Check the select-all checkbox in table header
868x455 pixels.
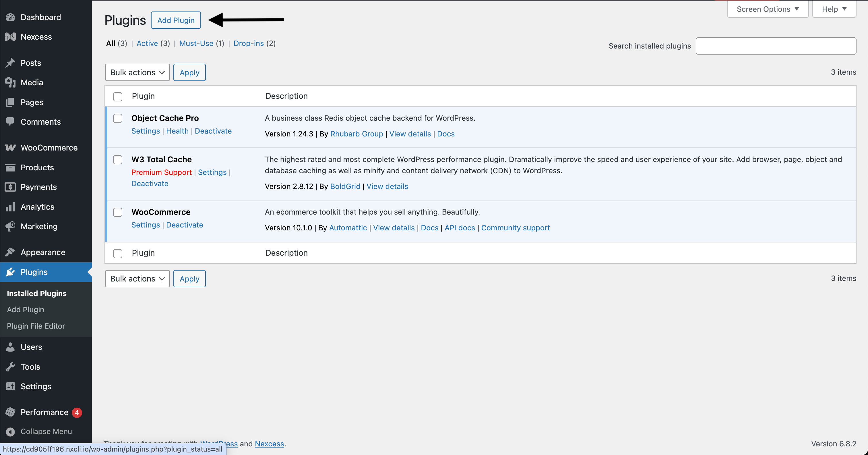118,97
